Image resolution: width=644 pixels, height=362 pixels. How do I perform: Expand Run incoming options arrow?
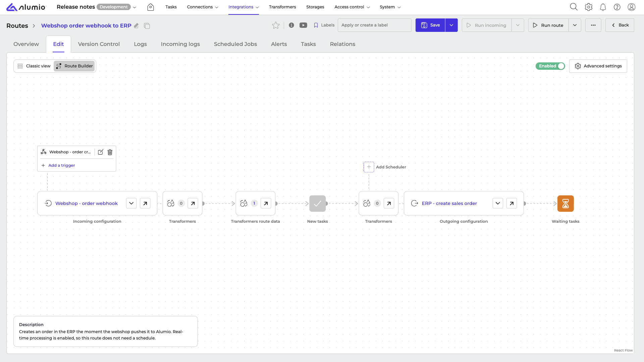click(518, 25)
